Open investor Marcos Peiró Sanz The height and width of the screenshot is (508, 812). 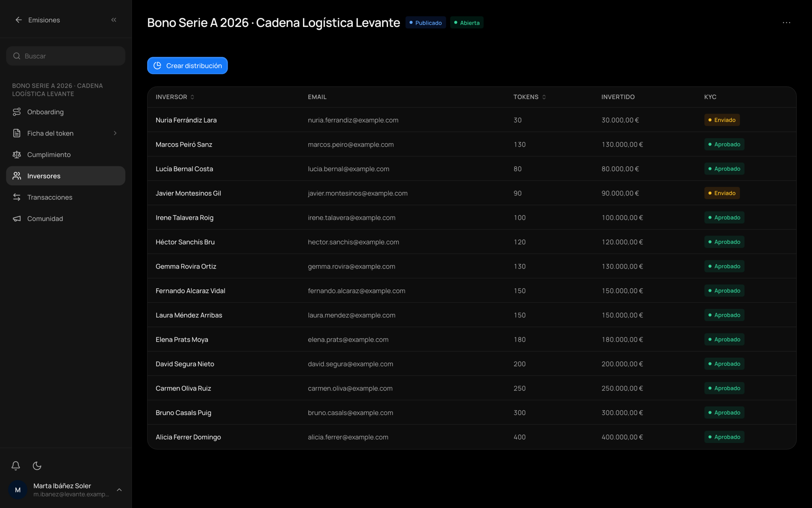184,144
